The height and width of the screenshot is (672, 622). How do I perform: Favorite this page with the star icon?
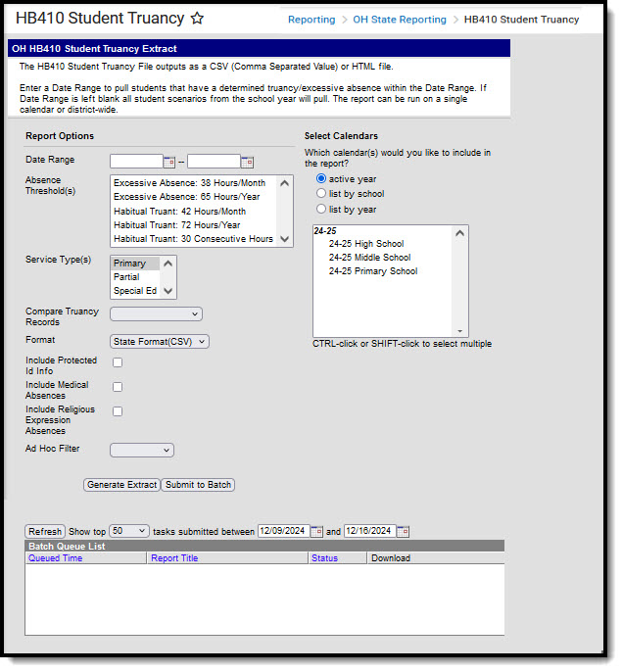pyautogui.click(x=199, y=19)
